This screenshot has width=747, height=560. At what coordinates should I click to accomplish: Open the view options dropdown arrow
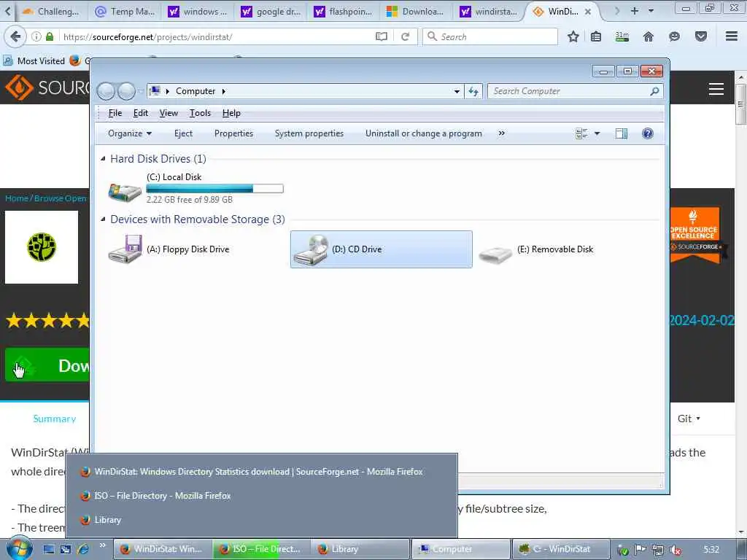click(597, 133)
